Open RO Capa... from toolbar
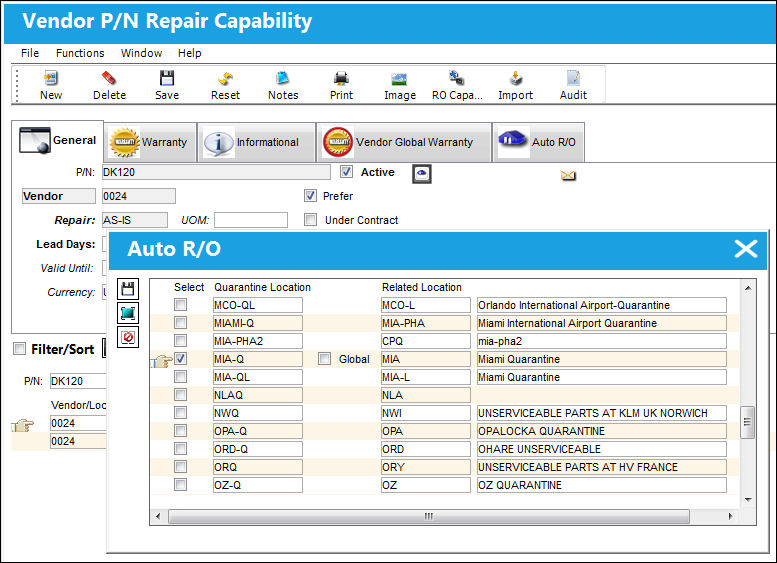 [457, 85]
